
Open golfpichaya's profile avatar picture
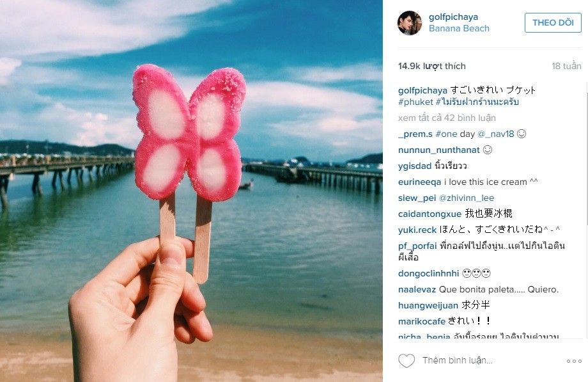pos(410,22)
